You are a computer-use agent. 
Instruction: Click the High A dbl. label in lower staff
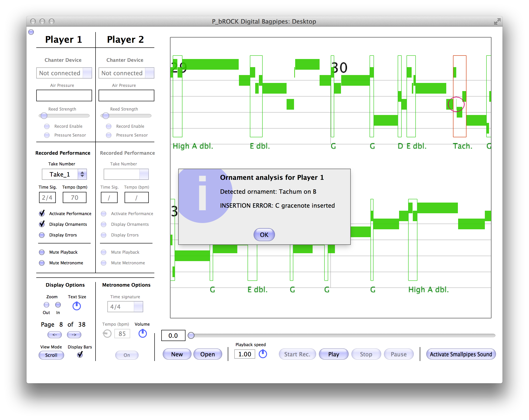(x=428, y=289)
